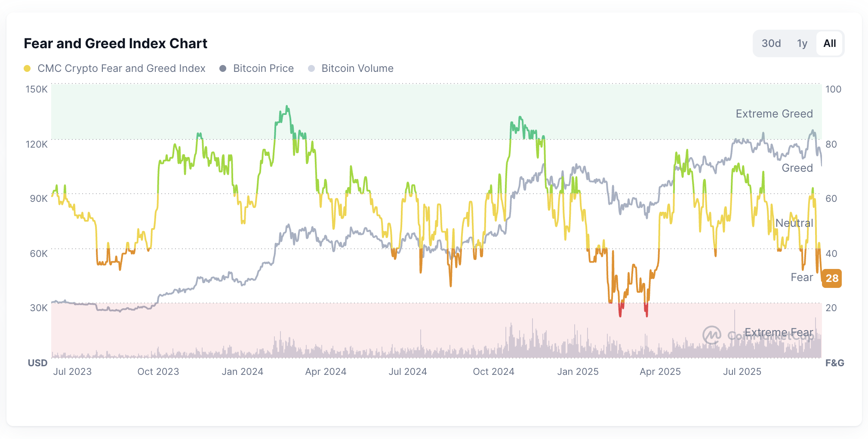Click the yellow Fear and Greed legend dot

[27, 68]
